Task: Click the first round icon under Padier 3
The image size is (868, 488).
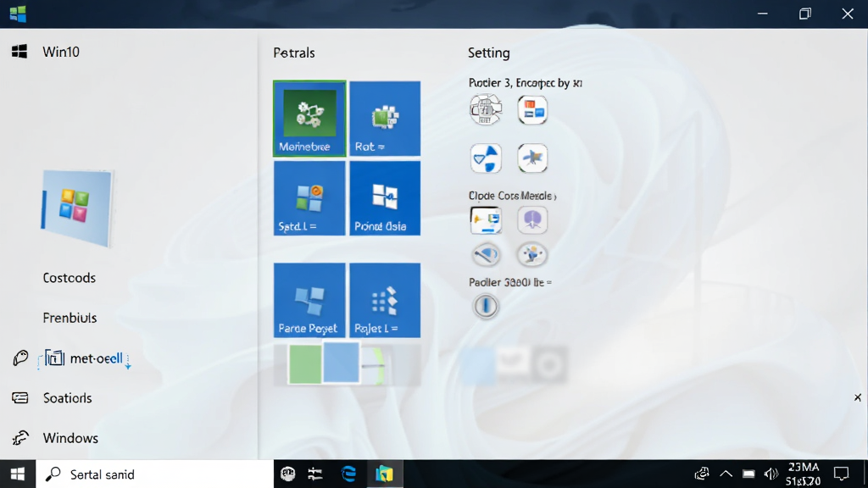Action: (x=486, y=109)
